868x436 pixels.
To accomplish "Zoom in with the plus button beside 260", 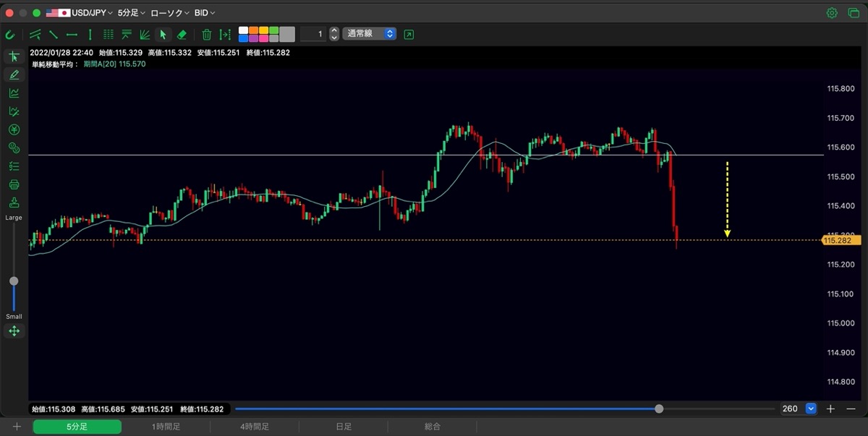I will 830,409.
